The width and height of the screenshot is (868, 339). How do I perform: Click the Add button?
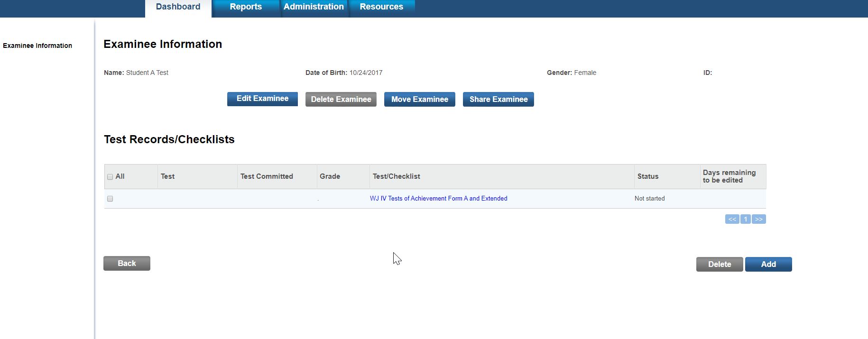point(768,264)
